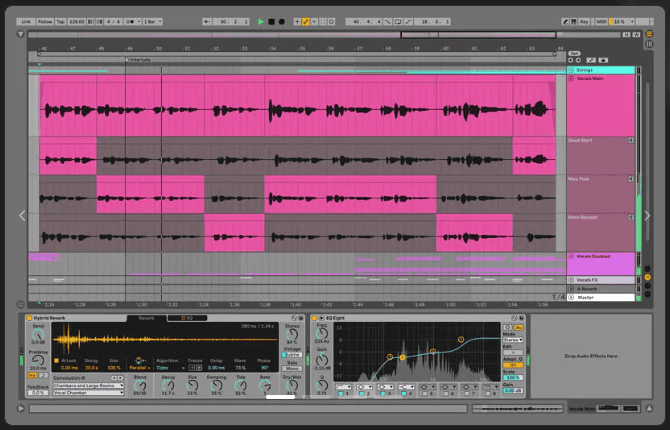
Task: Stop playback with the square Stop button
Action: [x=271, y=21]
